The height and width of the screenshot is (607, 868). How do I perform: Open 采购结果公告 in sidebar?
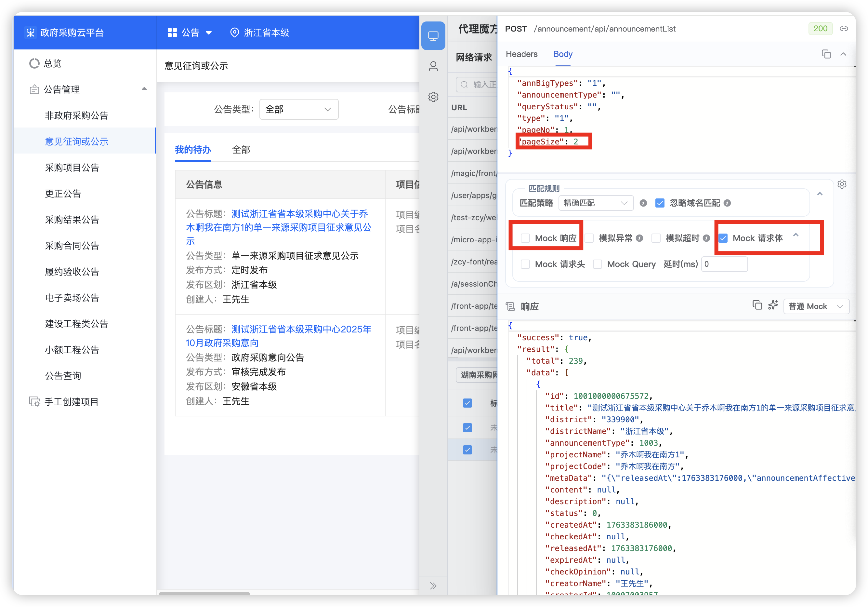[x=72, y=220]
